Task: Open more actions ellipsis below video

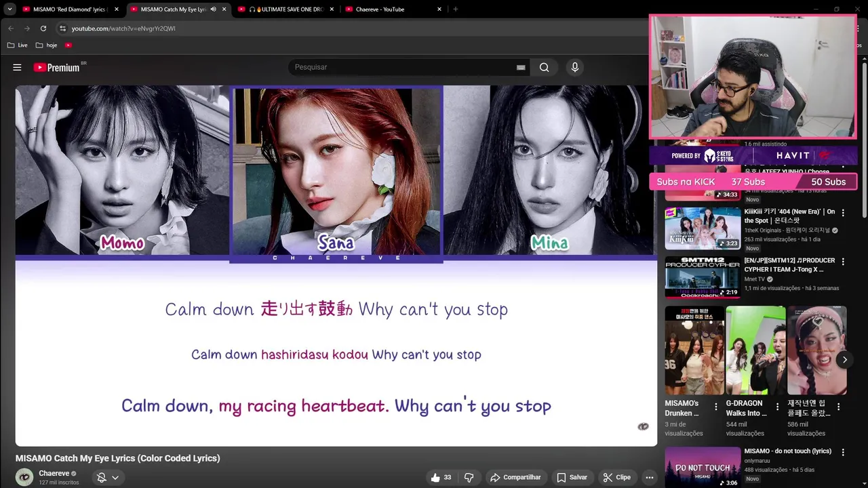Action: point(649,477)
